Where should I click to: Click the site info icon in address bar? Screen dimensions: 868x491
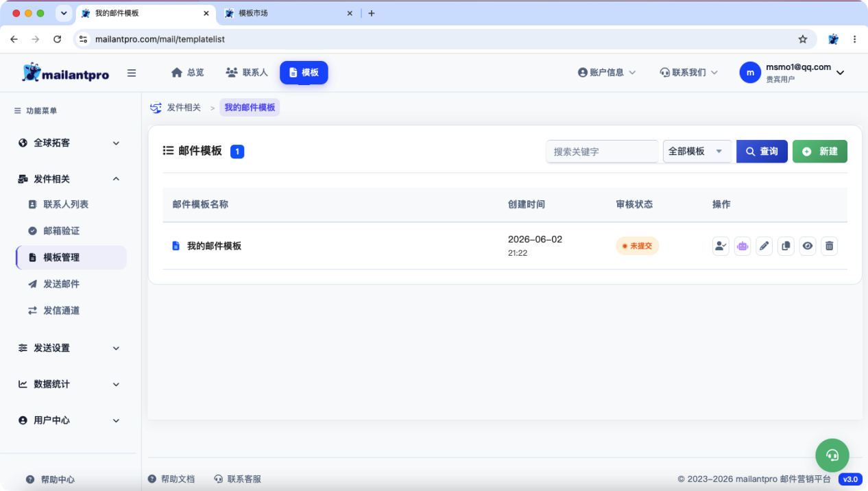pyautogui.click(x=83, y=39)
